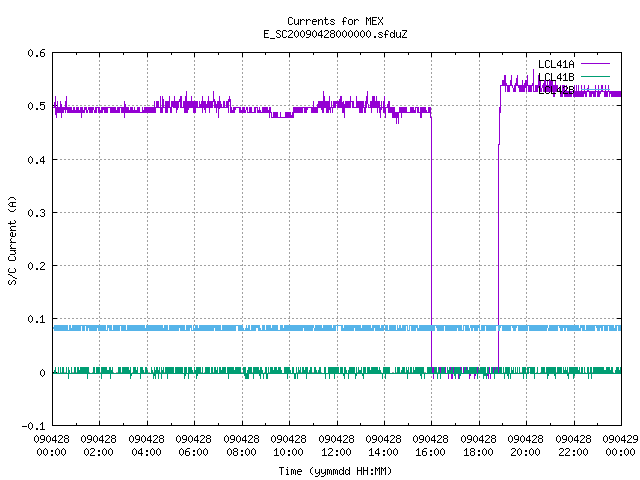The height and width of the screenshot is (480, 640).
Task: Click the y-axis tick label '0.5'
Action: point(36,106)
